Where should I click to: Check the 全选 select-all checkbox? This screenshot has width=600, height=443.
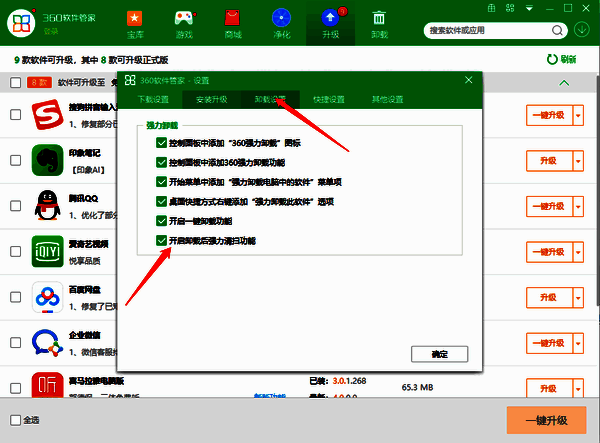(x=15, y=420)
